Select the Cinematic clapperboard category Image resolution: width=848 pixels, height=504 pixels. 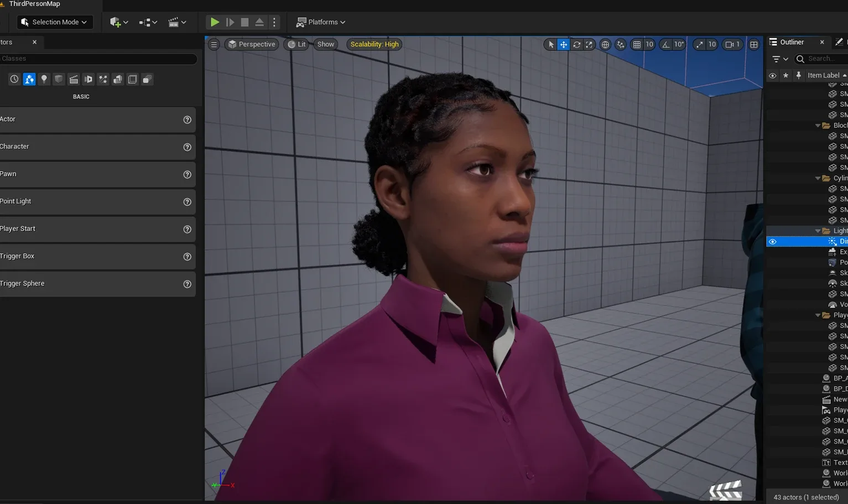(74, 79)
